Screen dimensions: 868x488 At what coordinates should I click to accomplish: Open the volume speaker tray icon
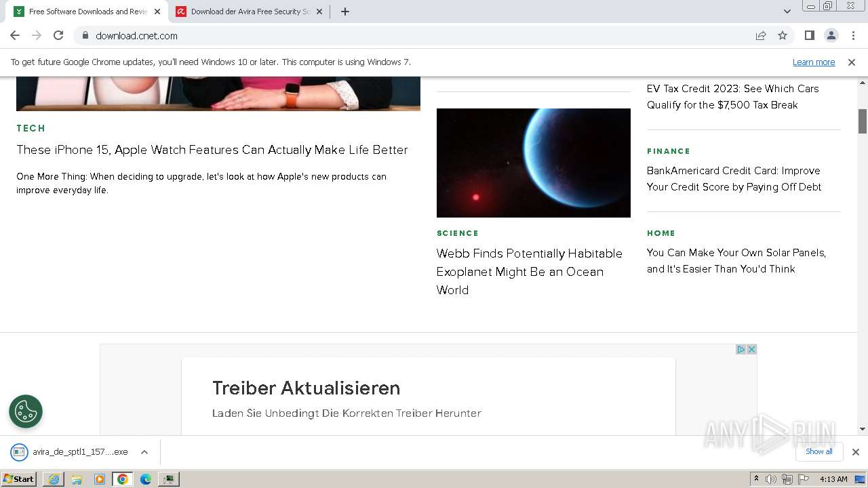pos(771,479)
